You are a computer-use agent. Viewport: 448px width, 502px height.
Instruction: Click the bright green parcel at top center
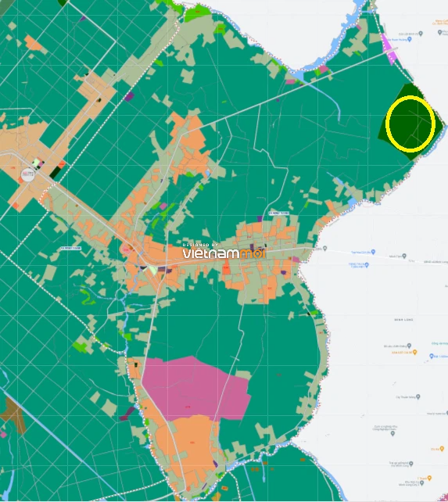(198, 13)
